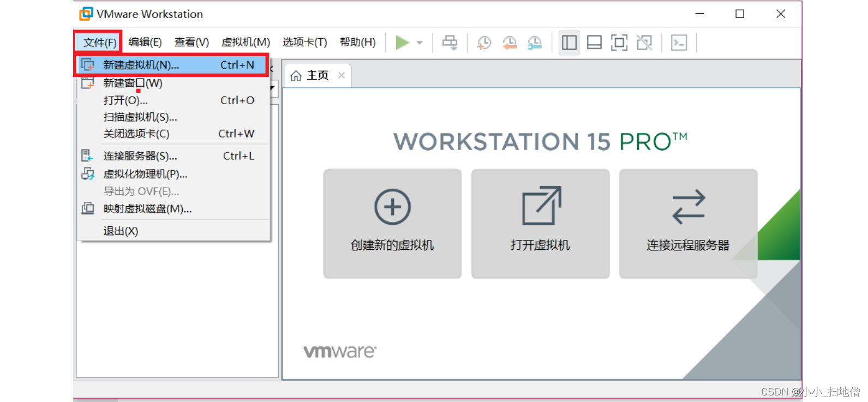Viewport: 868px width, 402px height.
Task: Click the unity mode toolbar icon
Action: [x=644, y=43]
